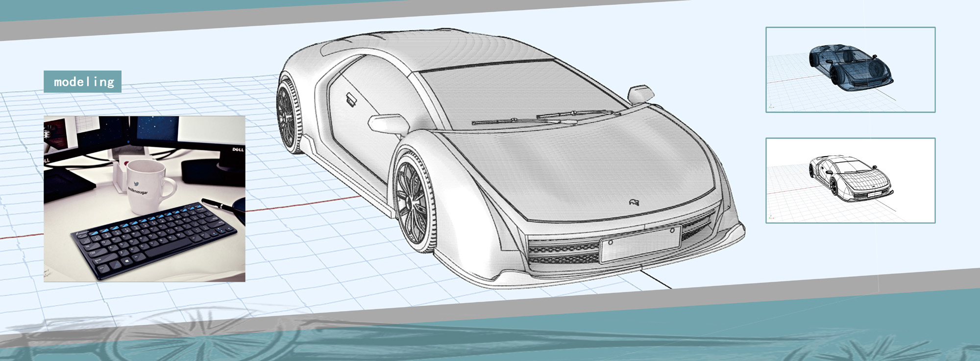The image size is (980, 361).
Task: Click the emblem on the car hood
Action: point(634,202)
